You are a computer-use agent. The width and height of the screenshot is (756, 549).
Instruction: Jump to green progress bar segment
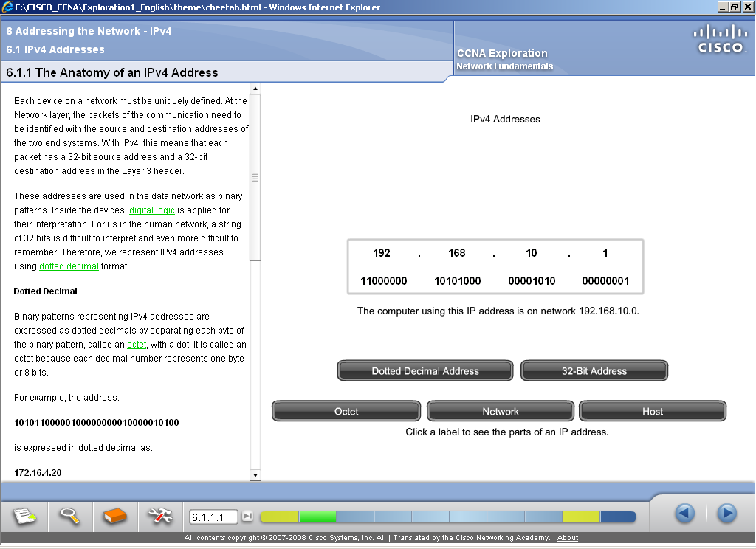pos(317,517)
